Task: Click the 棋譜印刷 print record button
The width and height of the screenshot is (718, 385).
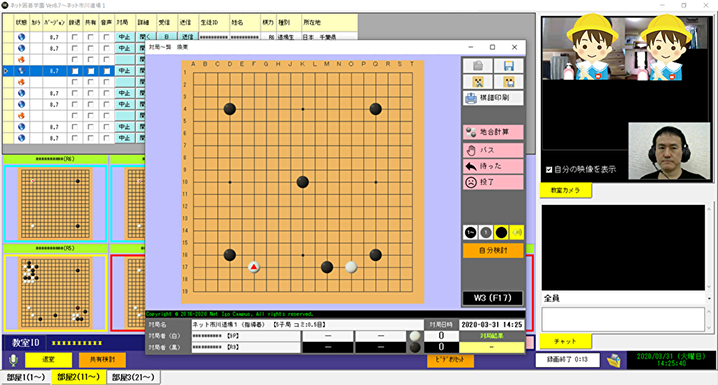Action: [493, 98]
